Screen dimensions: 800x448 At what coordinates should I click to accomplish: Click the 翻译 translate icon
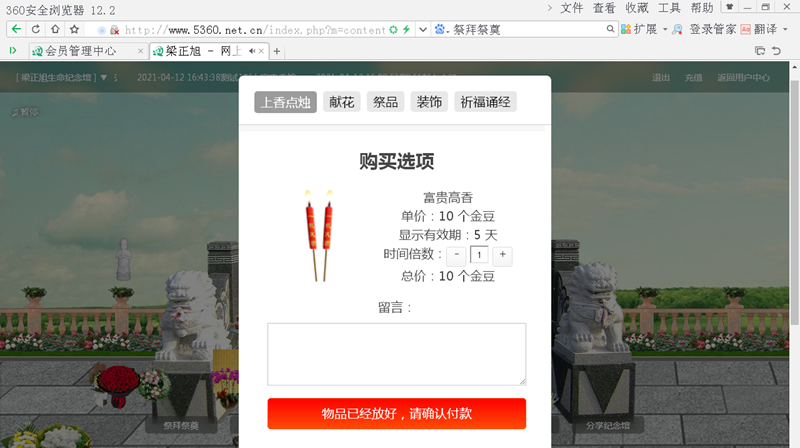(x=746, y=29)
